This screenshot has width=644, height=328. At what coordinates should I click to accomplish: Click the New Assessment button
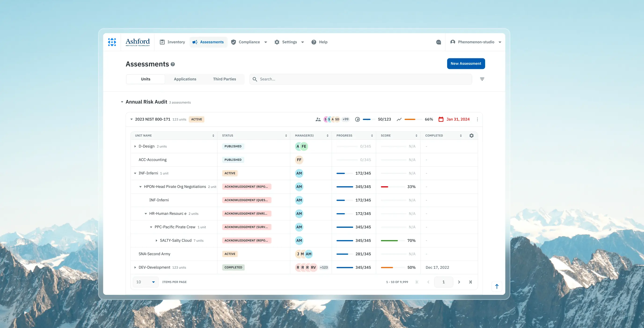point(466,63)
